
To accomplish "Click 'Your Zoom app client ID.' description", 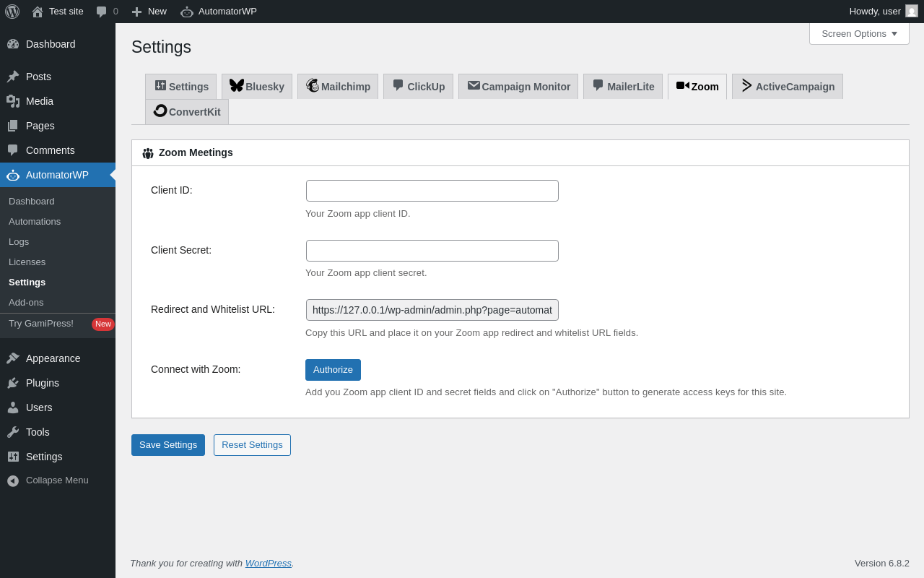I will 358,213.
